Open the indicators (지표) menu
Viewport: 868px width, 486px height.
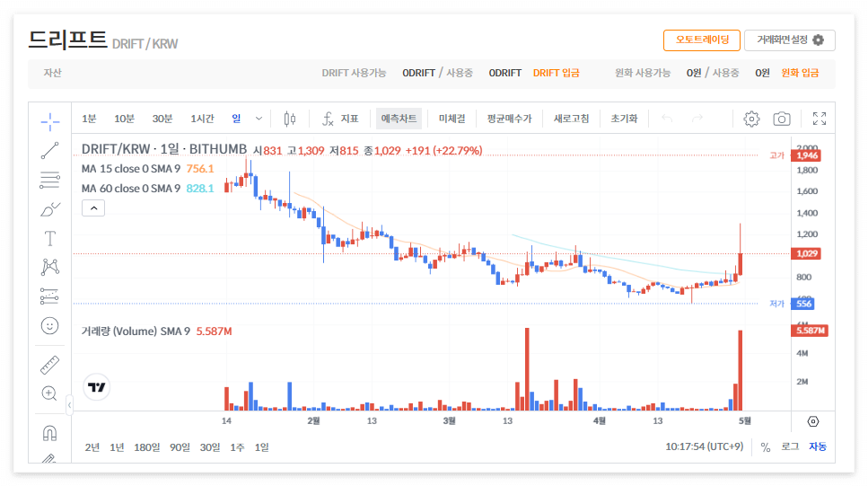click(340, 119)
